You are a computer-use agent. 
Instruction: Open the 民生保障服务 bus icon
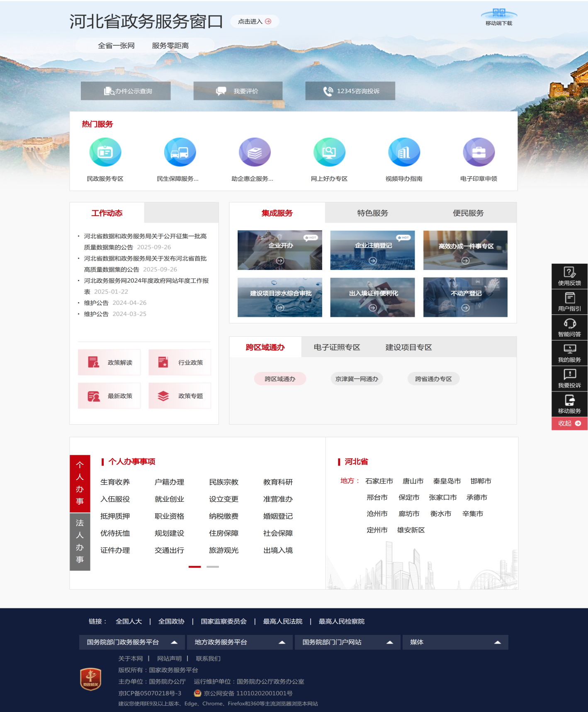tap(180, 152)
